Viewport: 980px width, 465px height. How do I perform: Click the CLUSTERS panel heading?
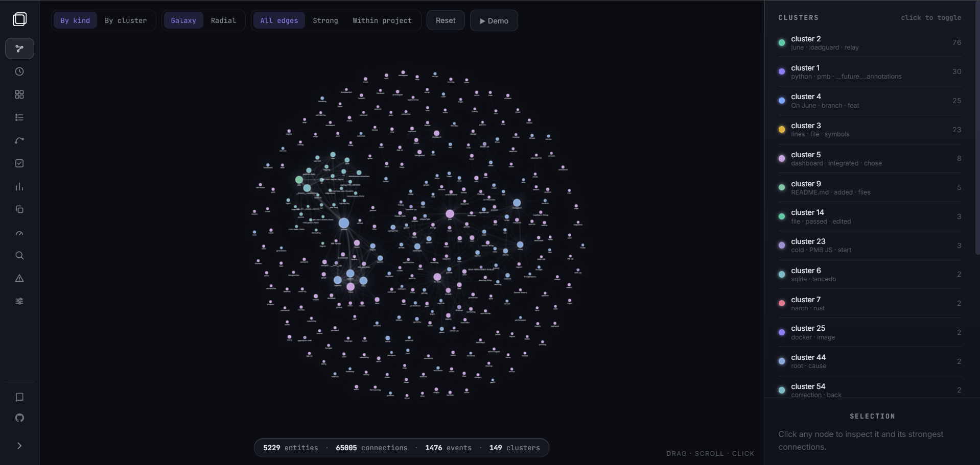pos(799,17)
